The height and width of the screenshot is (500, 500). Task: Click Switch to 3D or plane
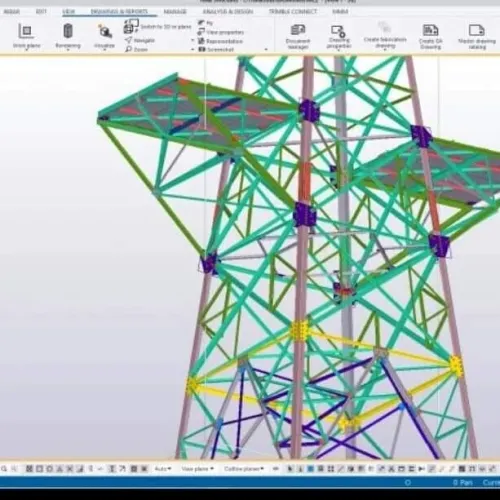point(157,26)
